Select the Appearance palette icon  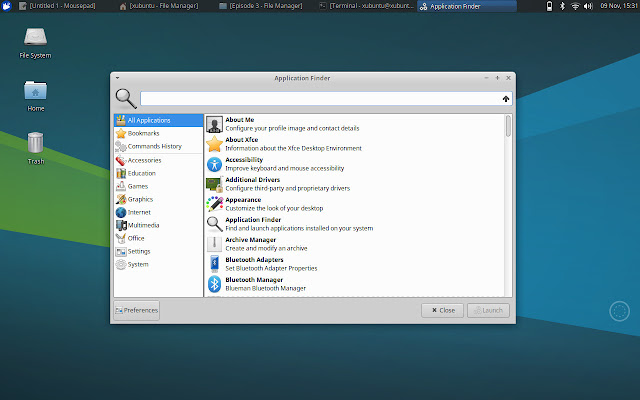pos(214,204)
